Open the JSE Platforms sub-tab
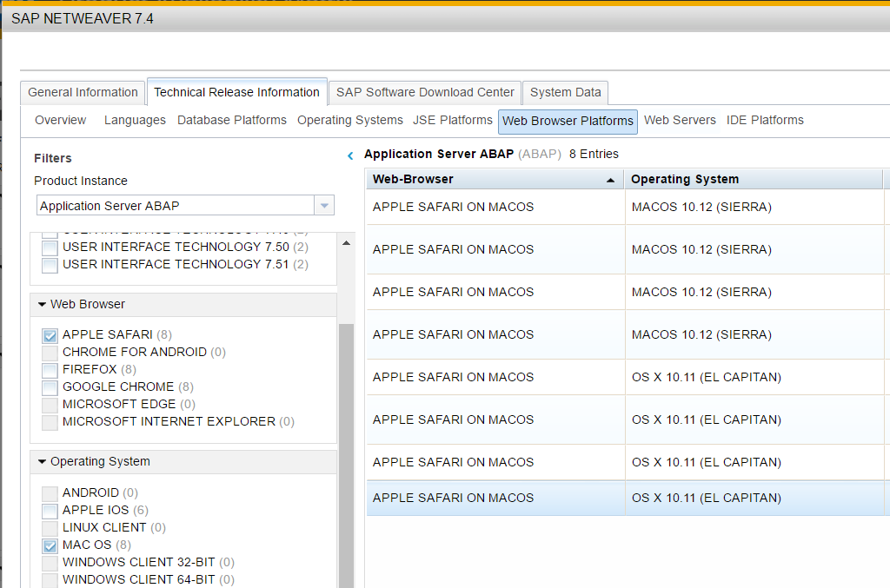The image size is (890, 588). tap(452, 120)
